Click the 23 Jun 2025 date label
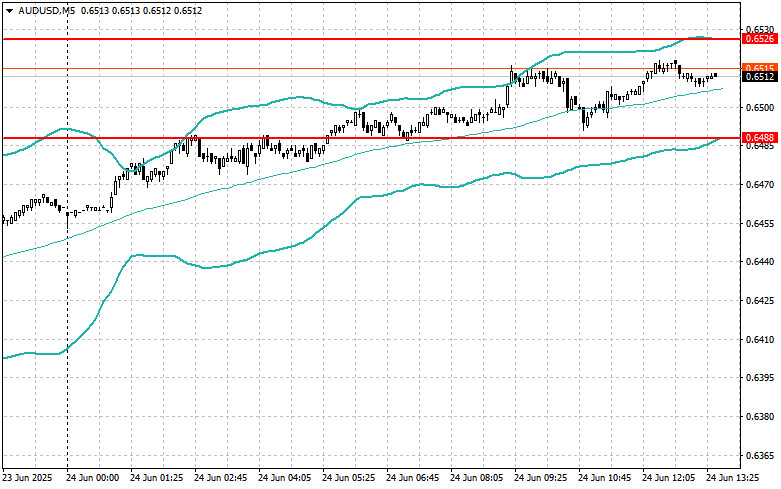This screenshot has height=489, width=781. click(x=27, y=478)
